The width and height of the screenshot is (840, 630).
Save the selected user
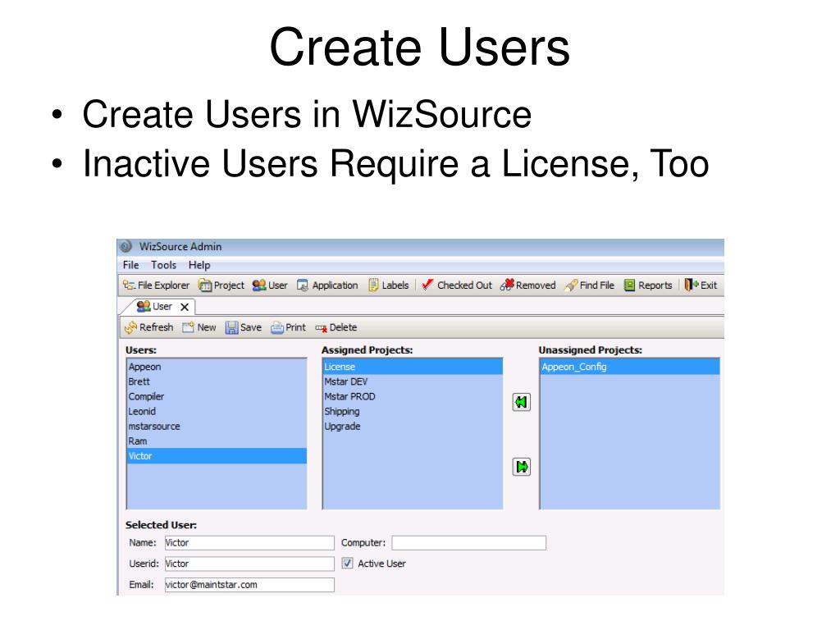[x=243, y=327]
